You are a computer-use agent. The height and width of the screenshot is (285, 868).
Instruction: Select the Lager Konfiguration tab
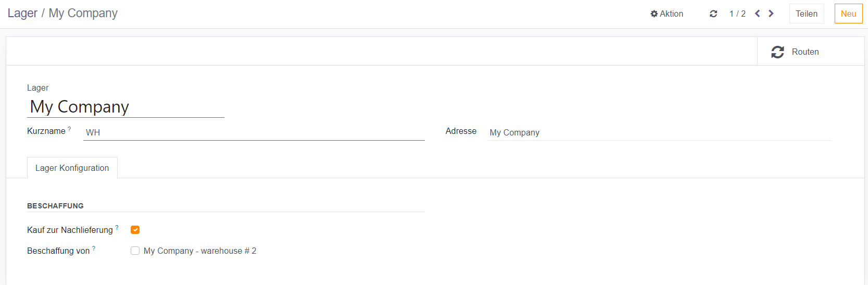(72, 168)
